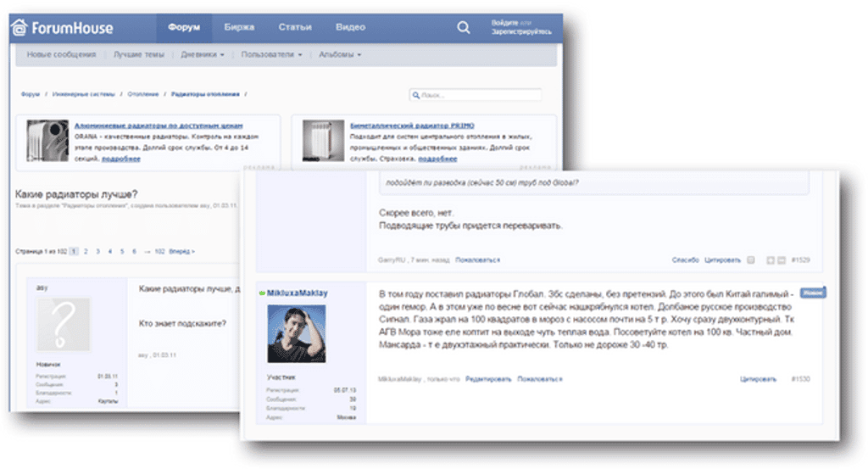Open Лучшие темы in the submenu

(x=139, y=55)
